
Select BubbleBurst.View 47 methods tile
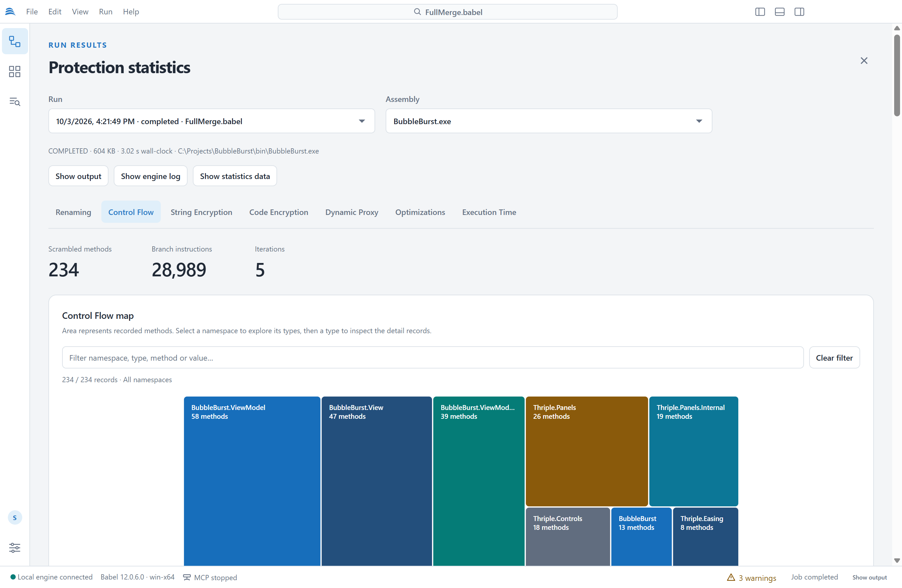377,481
